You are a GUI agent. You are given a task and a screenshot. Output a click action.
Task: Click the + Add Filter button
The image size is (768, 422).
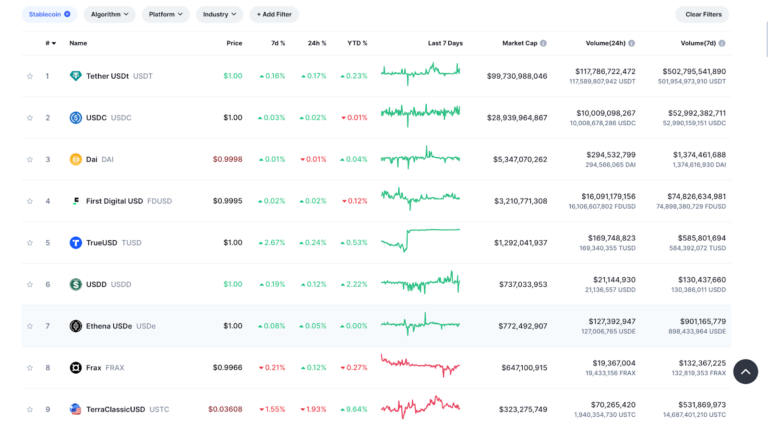click(274, 14)
